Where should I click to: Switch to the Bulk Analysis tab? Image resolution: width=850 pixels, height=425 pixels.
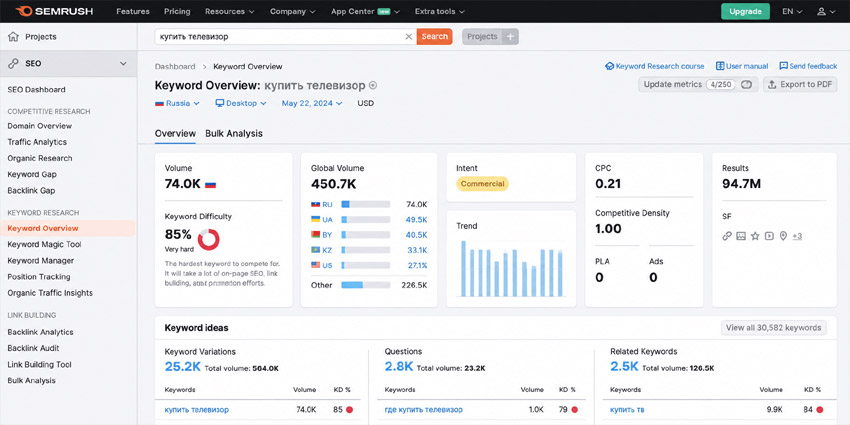(234, 133)
